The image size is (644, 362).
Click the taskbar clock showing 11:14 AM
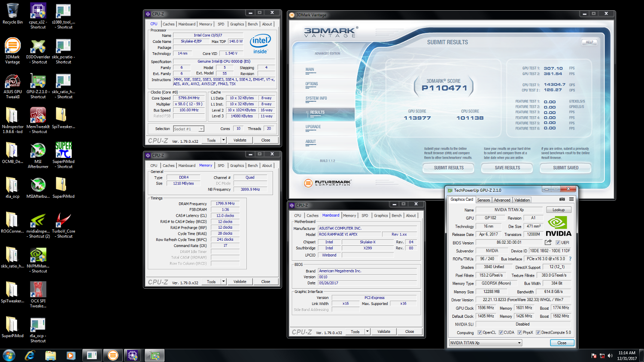[627, 356]
